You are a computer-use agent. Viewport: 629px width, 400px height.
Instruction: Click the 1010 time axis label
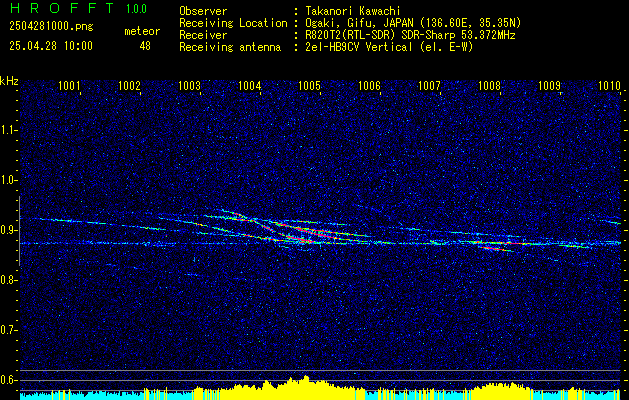tap(609, 85)
